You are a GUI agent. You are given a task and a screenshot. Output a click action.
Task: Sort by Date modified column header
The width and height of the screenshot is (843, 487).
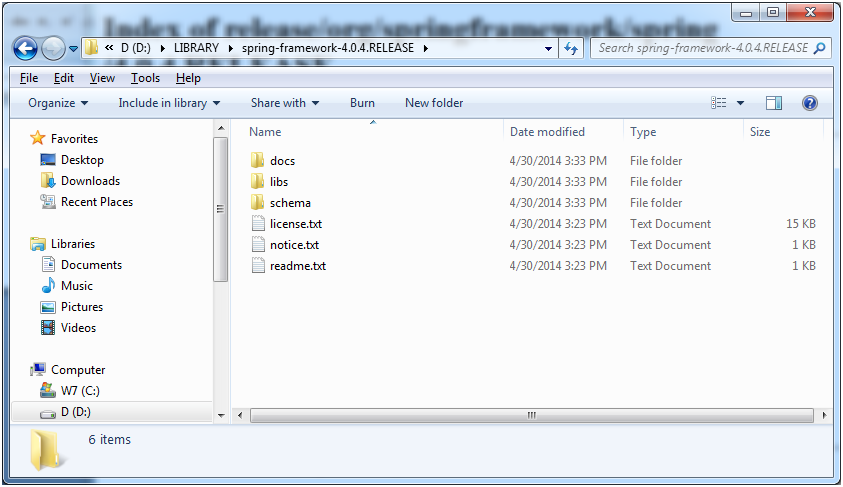click(x=547, y=132)
